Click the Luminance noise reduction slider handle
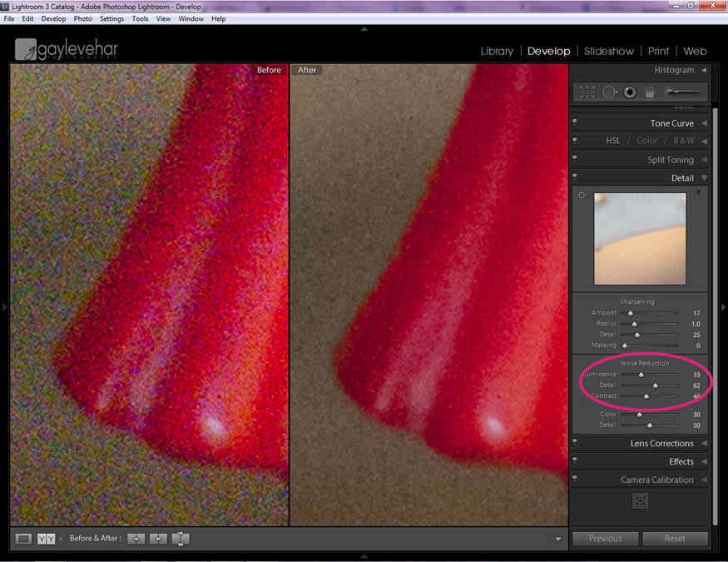The width and height of the screenshot is (728, 562). pos(641,375)
